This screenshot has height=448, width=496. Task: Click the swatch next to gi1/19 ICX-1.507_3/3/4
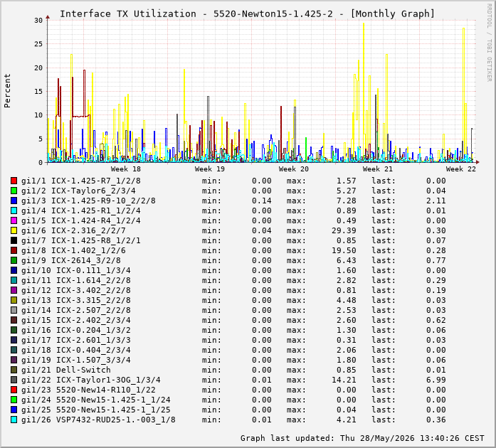tap(14, 360)
